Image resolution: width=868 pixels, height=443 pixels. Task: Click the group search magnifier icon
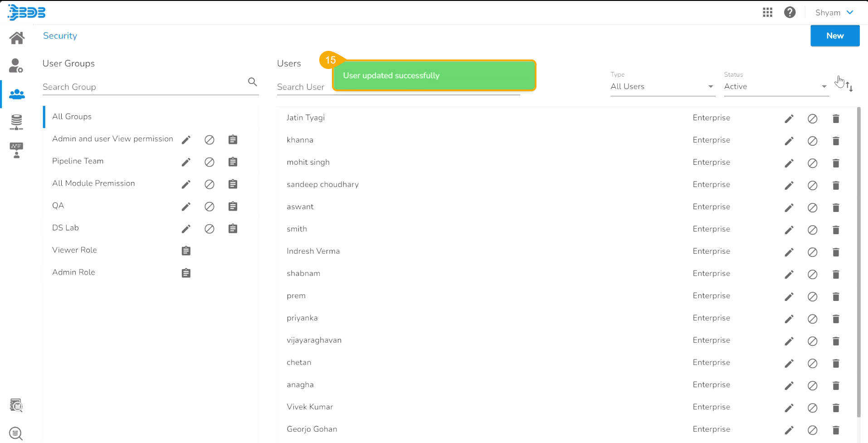click(x=253, y=82)
